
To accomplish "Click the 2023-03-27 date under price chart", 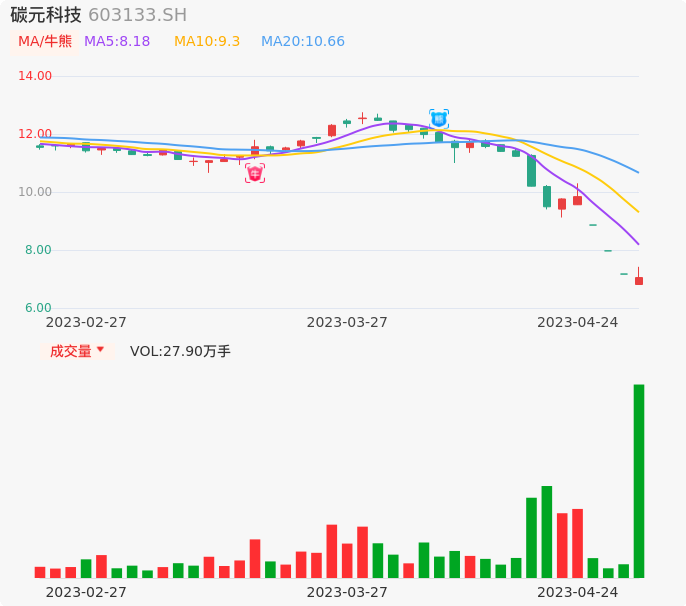I will pos(347,322).
